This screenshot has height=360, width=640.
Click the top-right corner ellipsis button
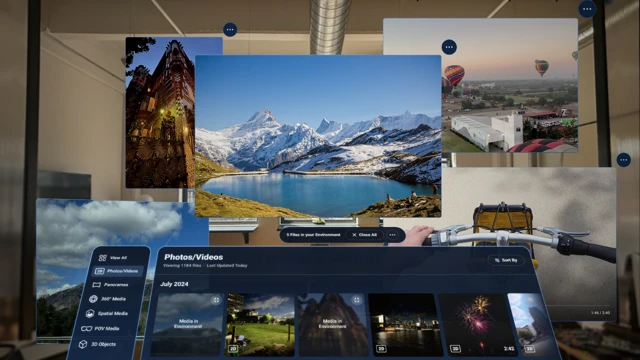[587, 9]
